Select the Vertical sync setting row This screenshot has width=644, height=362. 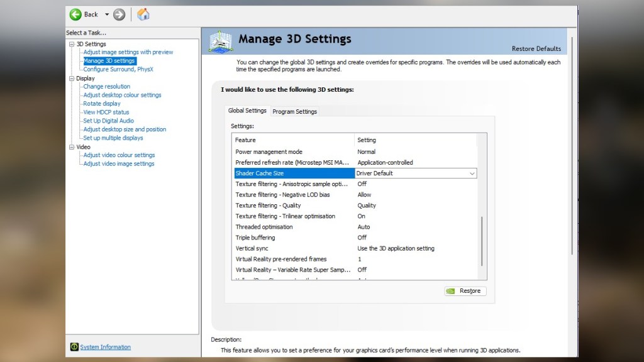[x=294, y=248]
